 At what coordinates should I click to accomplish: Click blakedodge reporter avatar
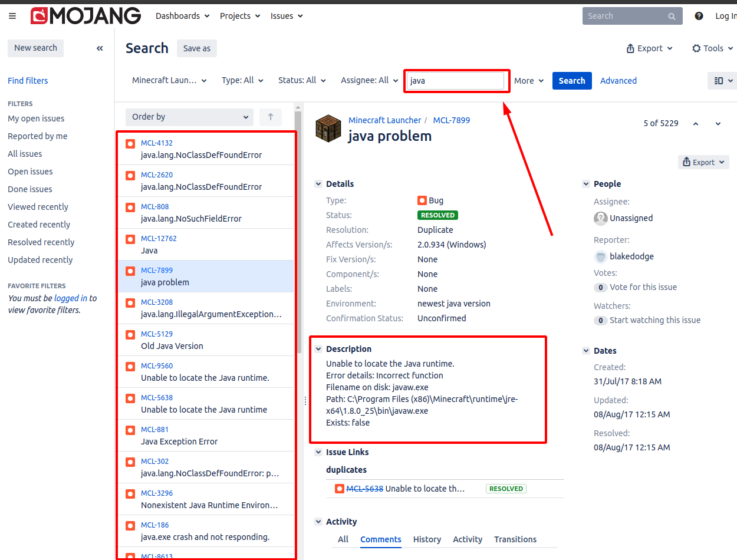click(x=600, y=256)
